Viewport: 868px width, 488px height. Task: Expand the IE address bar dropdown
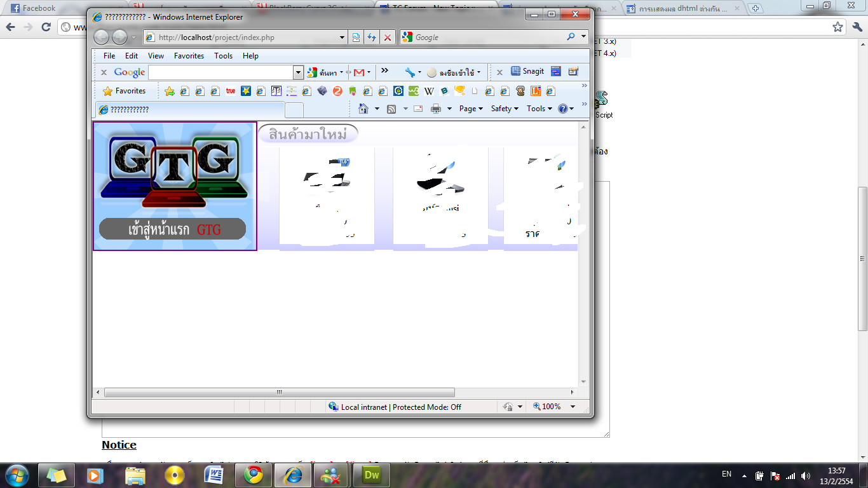[342, 37]
